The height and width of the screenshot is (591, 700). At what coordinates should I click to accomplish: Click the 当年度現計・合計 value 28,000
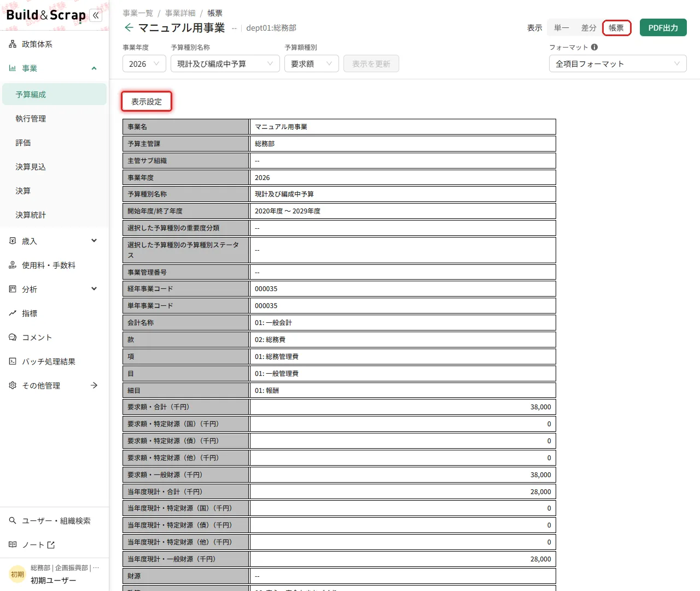point(541,492)
